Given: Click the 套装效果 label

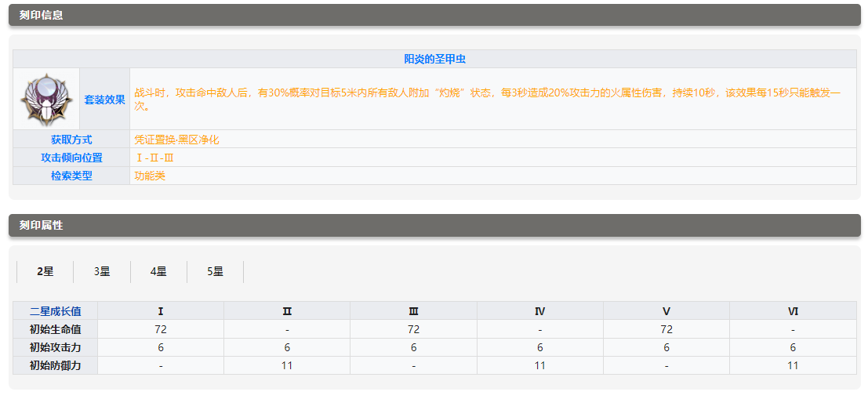Looking at the screenshot, I should tap(104, 100).
